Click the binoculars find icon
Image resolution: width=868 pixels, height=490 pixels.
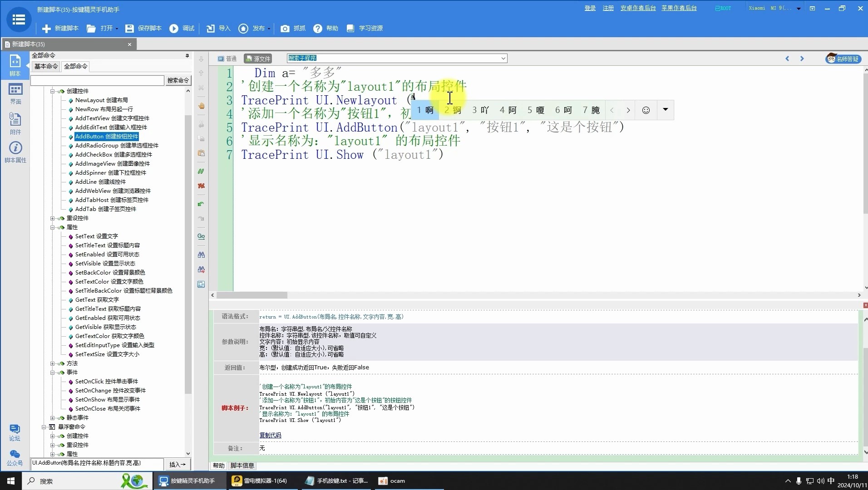click(201, 255)
